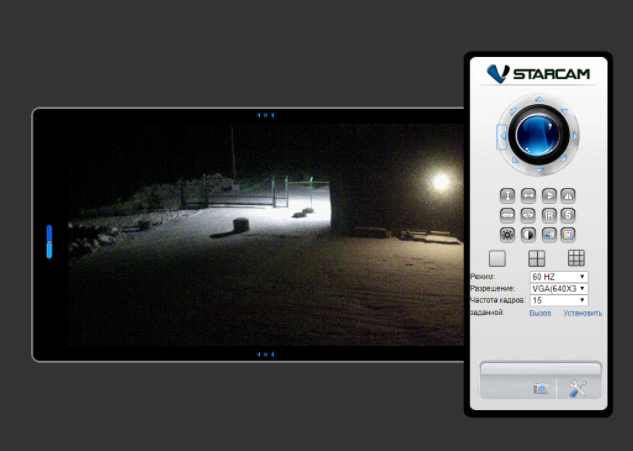Tilt camera up with top PTZ arrow
The image size is (633, 451).
pos(539,99)
